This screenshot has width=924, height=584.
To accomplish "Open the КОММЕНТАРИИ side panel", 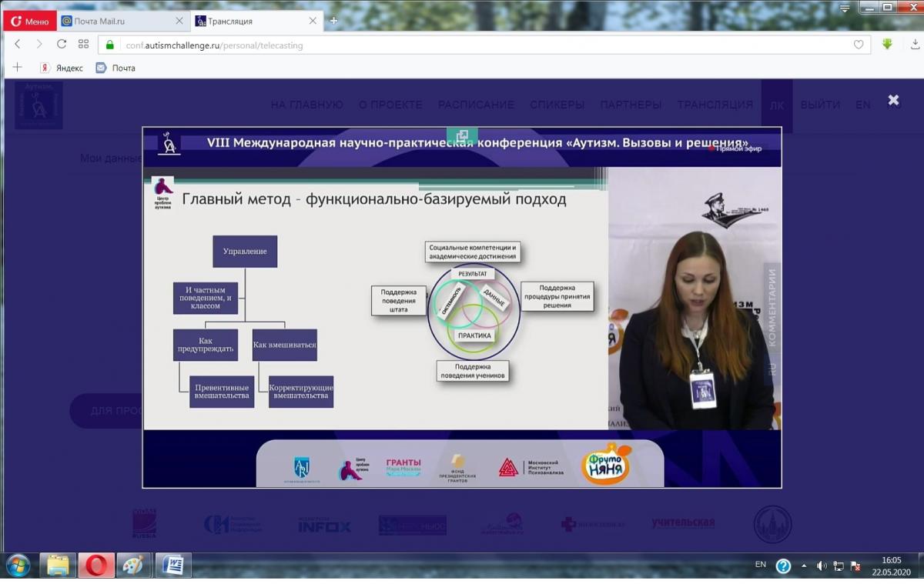I will [x=772, y=306].
